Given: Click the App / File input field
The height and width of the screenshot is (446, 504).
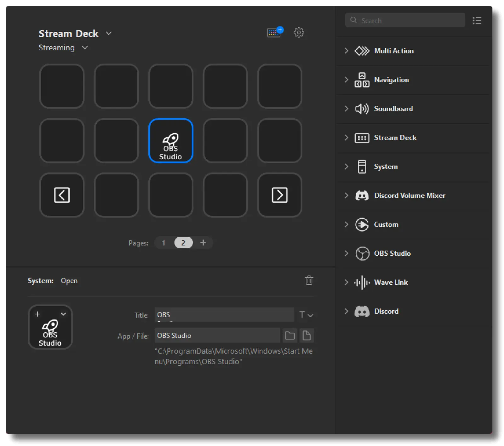Looking at the screenshot, I should (217, 336).
